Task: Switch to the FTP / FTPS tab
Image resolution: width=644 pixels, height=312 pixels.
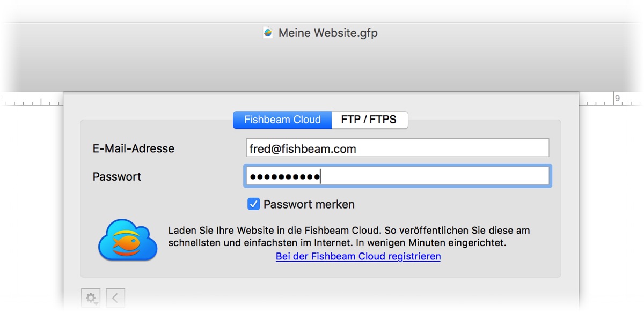Action: click(369, 120)
